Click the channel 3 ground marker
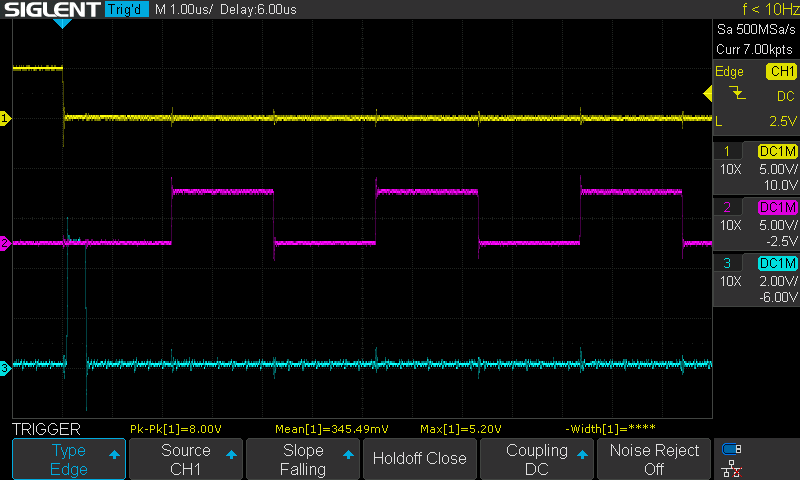This screenshot has height=480, width=800. pyautogui.click(x=5, y=368)
